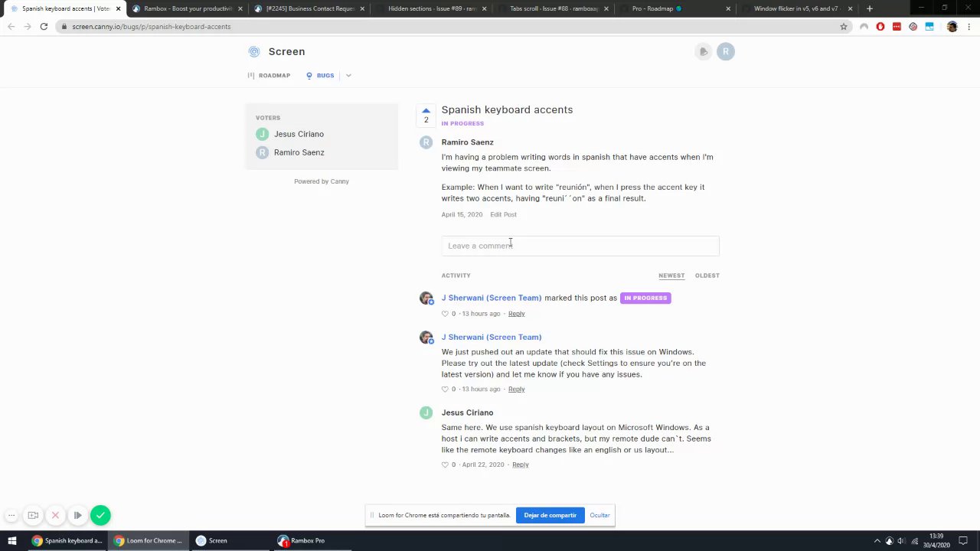Click Ramiro Saenz's avatar beside the post
This screenshot has height=551, width=980.
(x=426, y=142)
